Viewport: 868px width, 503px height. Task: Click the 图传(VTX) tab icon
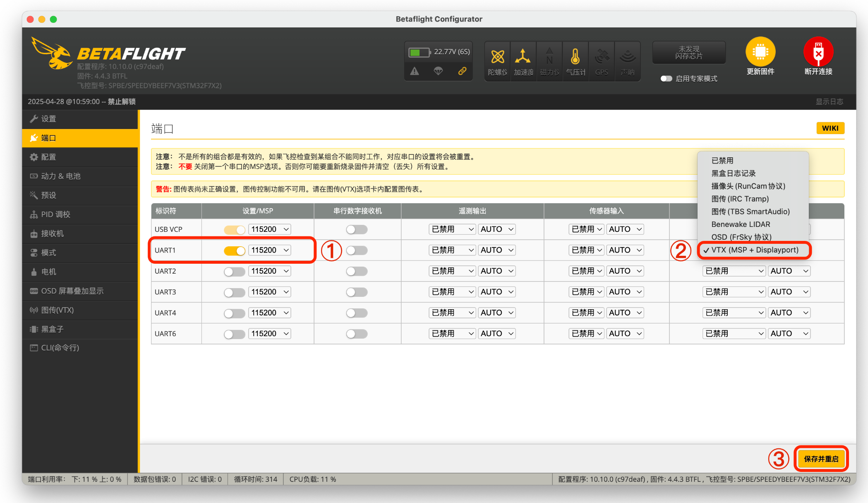34,310
